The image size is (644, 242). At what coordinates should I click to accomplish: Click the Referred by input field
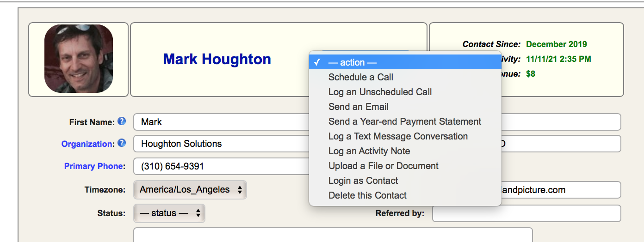[526, 213]
